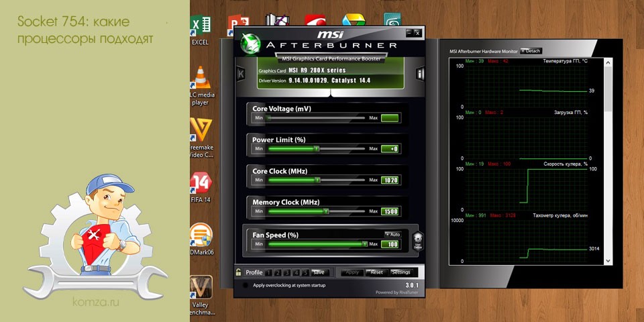Select profile slot 1
The height and width of the screenshot is (322, 644).
click(x=268, y=272)
